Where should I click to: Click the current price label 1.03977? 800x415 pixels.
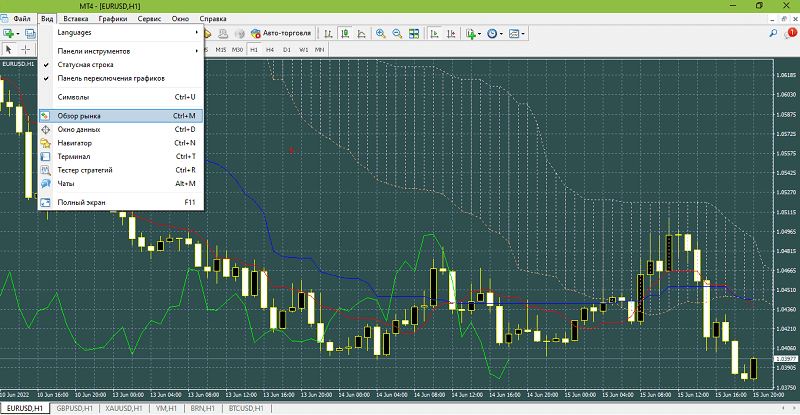786,359
